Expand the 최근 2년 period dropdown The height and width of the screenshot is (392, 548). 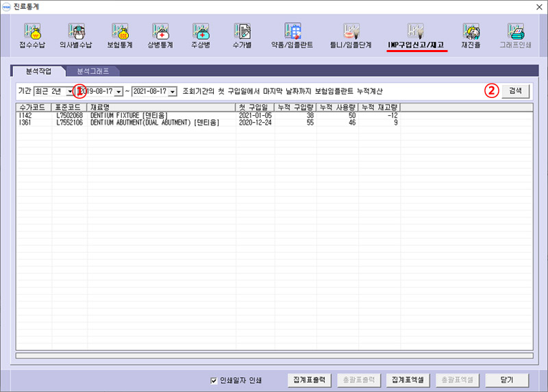[69, 92]
